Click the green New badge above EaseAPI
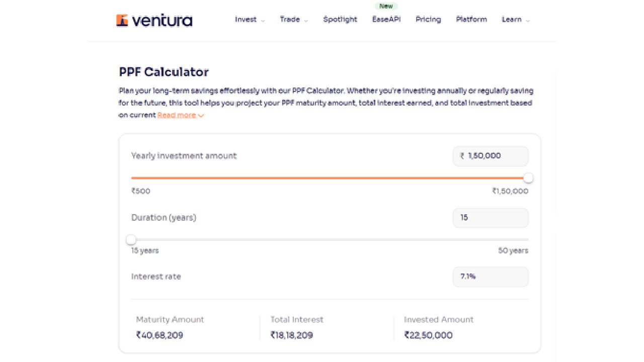644x362 pixels. click(386, 6)
